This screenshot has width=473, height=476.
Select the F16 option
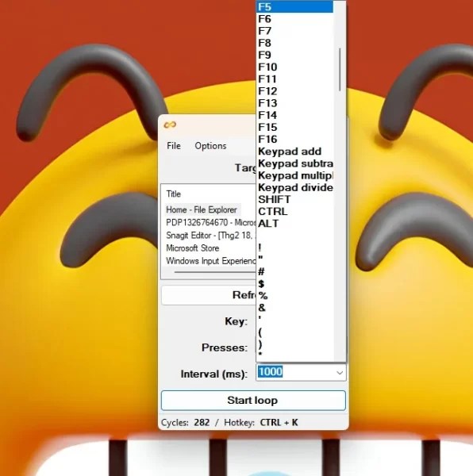[x=294, y=139]
